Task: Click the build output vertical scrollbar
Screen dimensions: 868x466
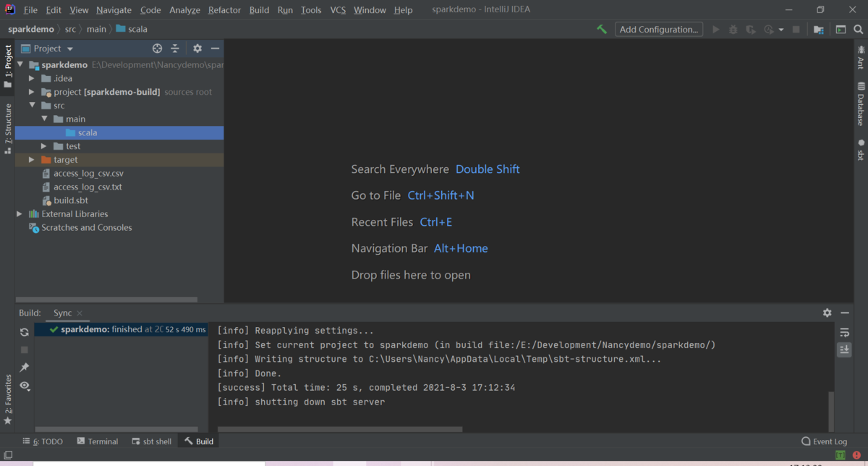Action: (x=831, y=411)
